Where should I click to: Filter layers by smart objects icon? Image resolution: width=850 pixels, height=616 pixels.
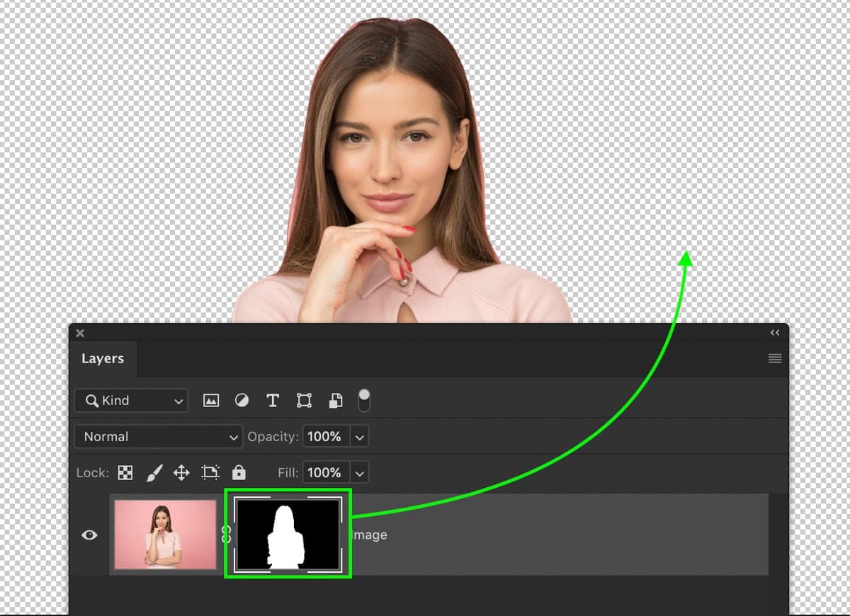336,401
